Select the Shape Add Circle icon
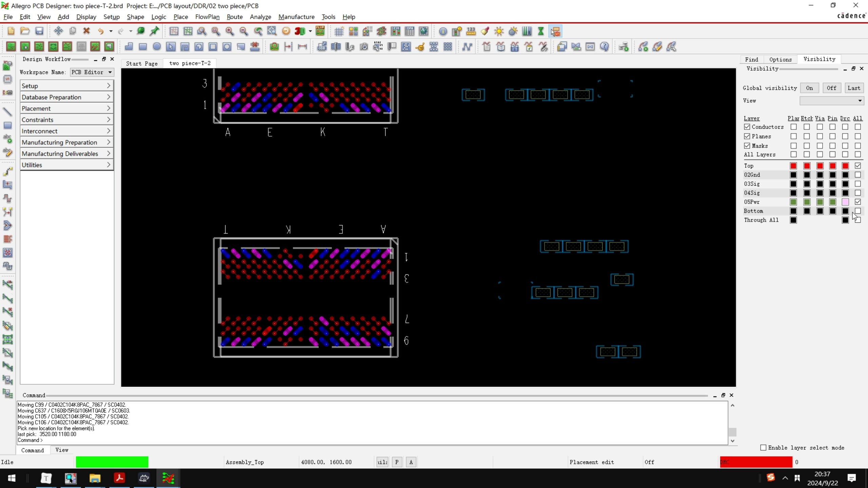The width and height of the screenshot is (868, 488). (x=157, y=47)
